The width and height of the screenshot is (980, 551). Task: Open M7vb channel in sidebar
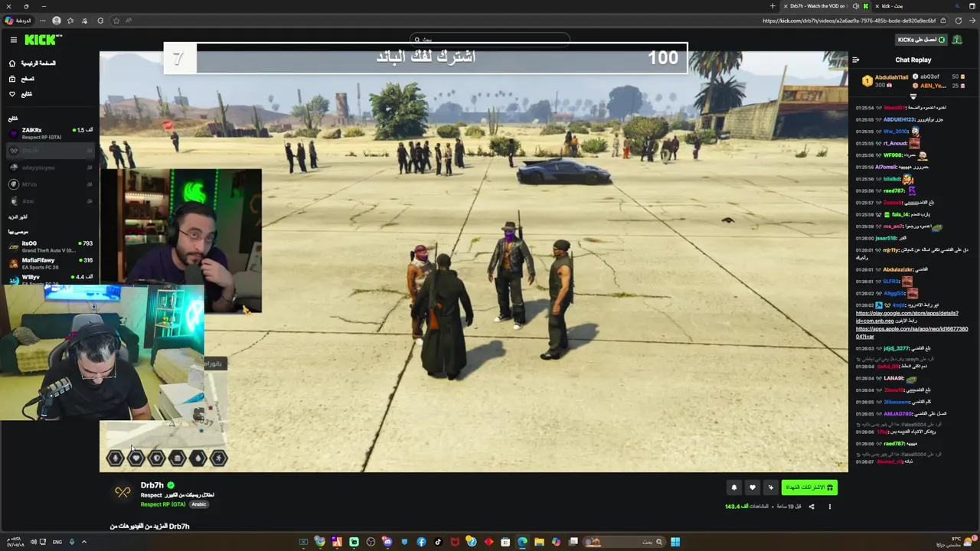[50, 184]
